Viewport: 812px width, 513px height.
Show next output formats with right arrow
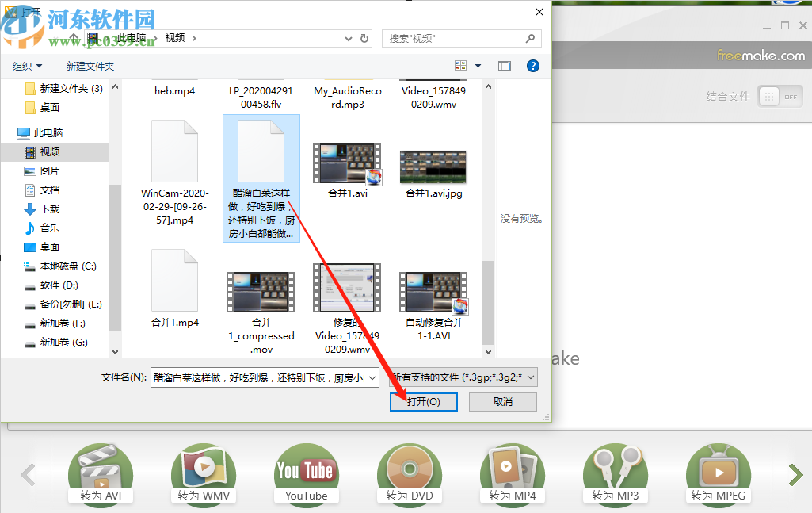click(x=795, y=475)
